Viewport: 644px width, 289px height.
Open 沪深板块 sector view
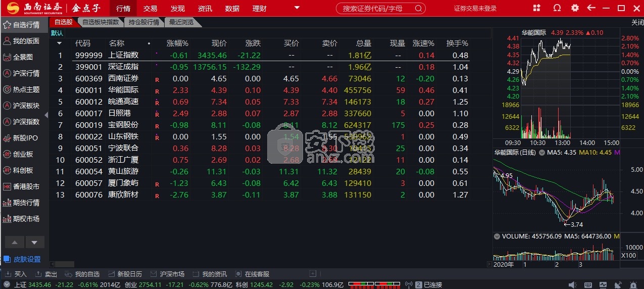point(25,105)
